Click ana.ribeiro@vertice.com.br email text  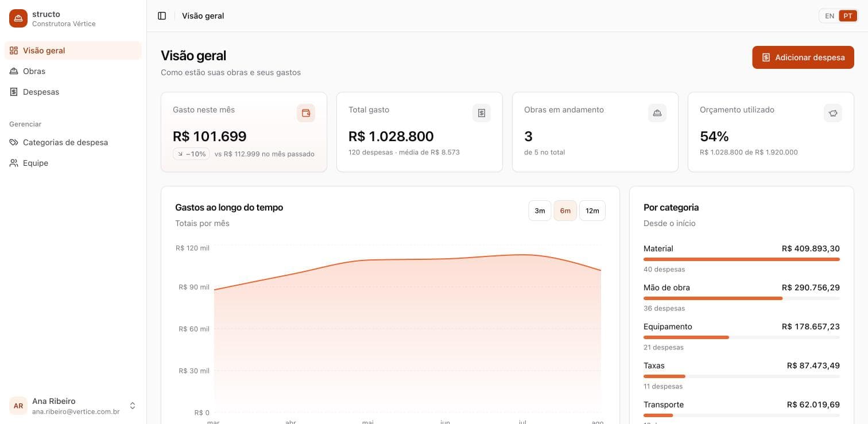coord(76,411)
